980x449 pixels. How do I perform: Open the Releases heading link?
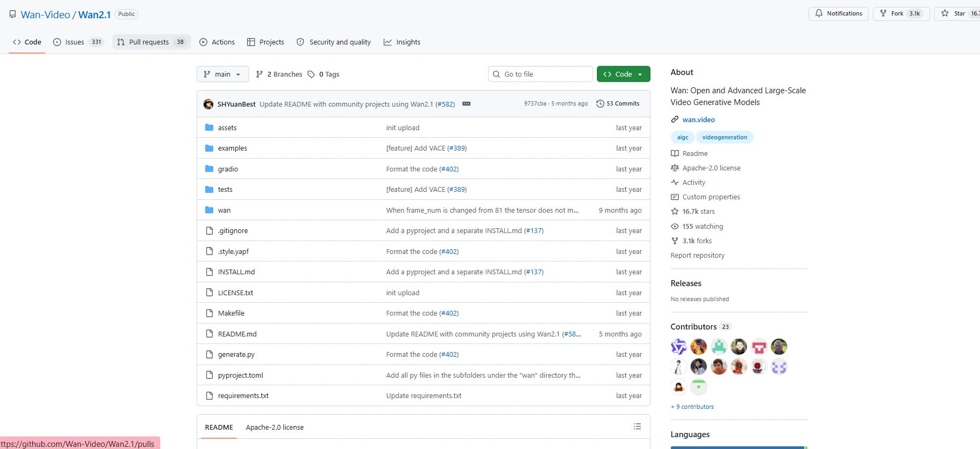tap(686, 283)
